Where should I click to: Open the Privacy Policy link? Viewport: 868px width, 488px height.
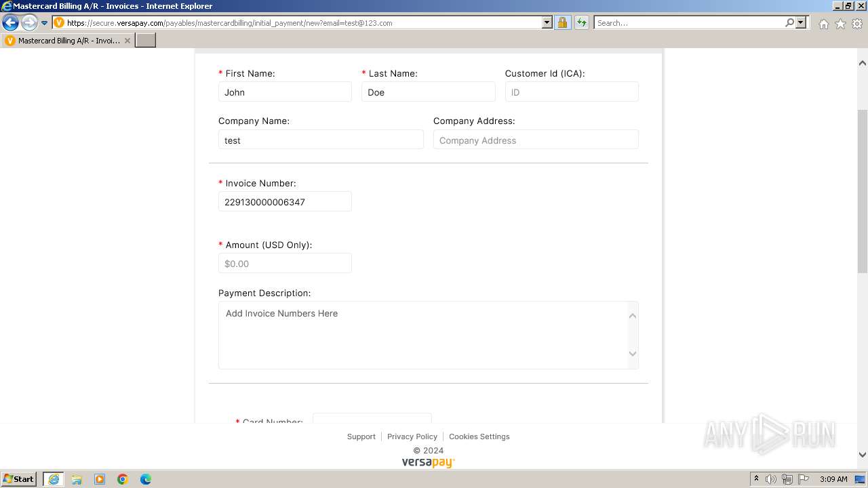pos(412,436)
